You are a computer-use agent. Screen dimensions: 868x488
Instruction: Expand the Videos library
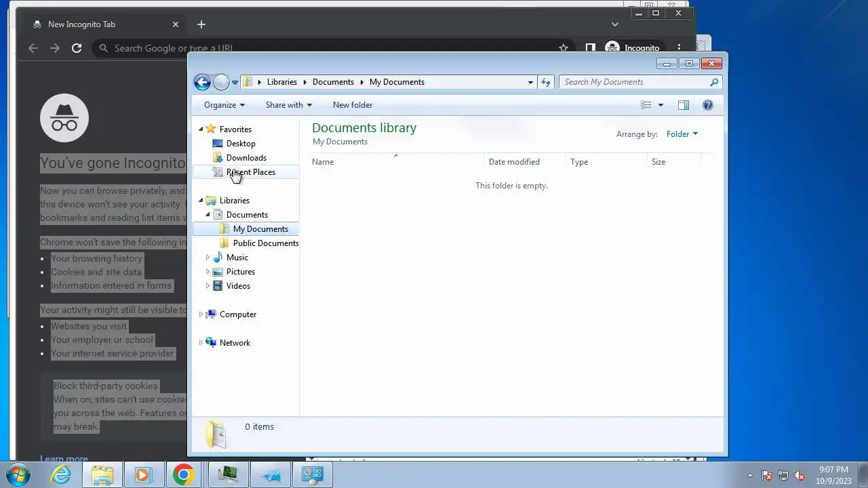[x=208, y=286]
